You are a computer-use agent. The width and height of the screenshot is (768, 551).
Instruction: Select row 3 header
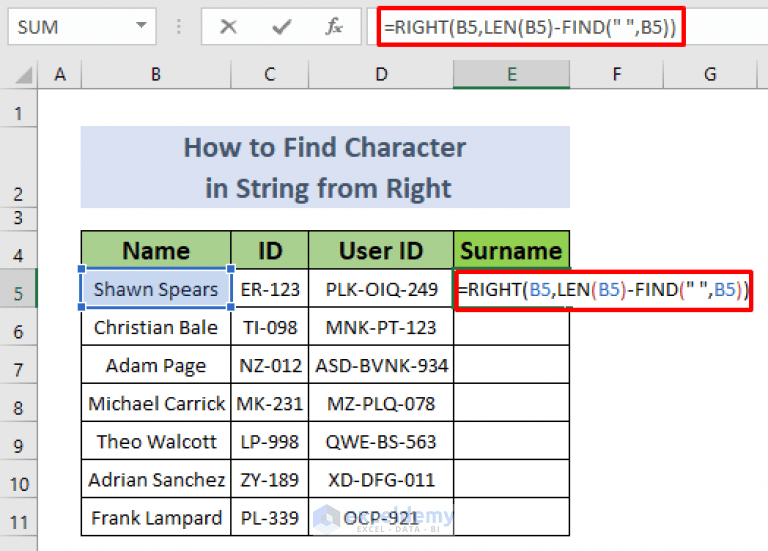[x=19, y=219]
